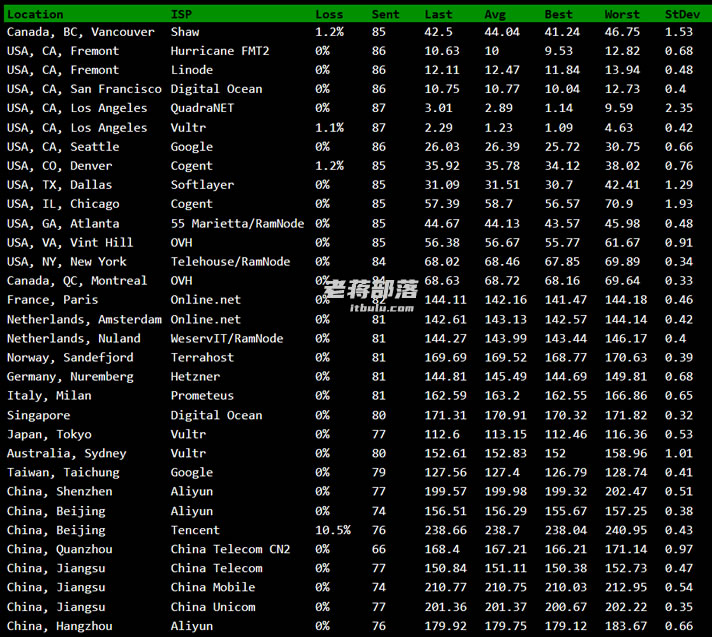Select 'China, Hangzhou' location
The image size is (712, 637).
click(x=59, y=627)
